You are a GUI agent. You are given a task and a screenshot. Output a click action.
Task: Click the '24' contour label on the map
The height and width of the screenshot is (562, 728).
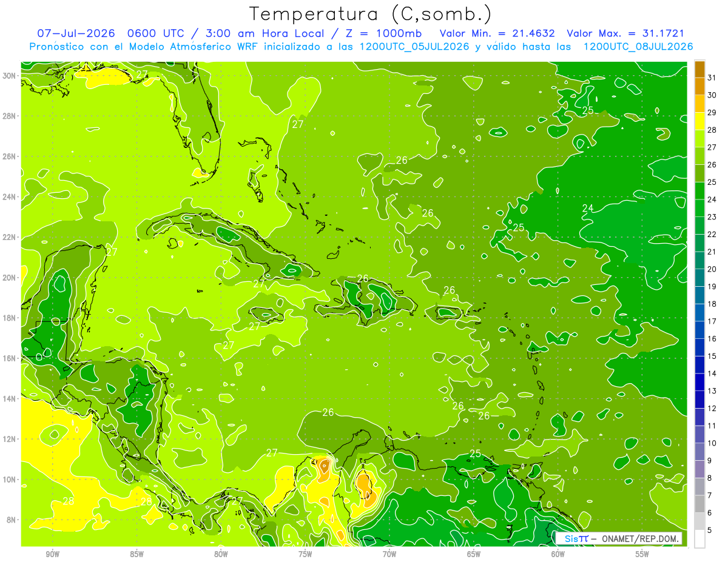[587, 208]
